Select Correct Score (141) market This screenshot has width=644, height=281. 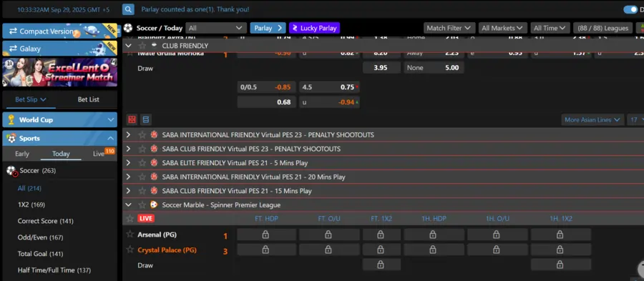(x=45, y=221)
